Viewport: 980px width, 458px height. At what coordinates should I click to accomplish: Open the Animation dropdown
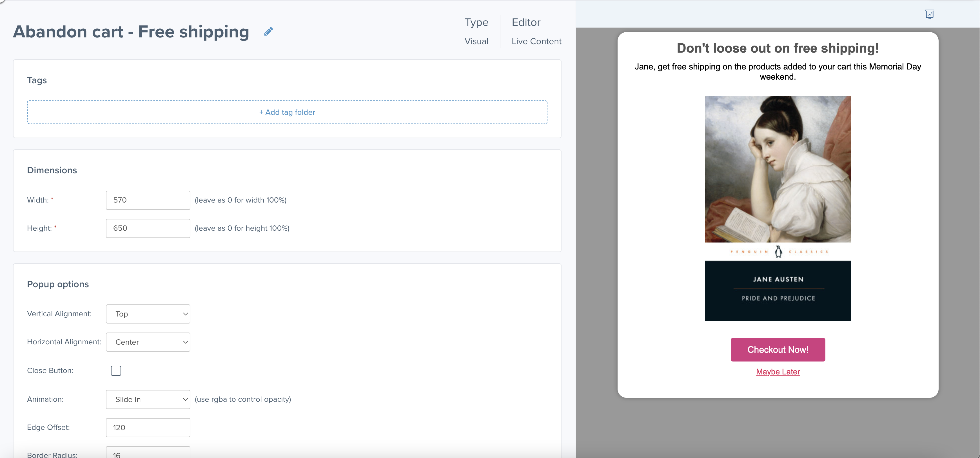(148, 399)
